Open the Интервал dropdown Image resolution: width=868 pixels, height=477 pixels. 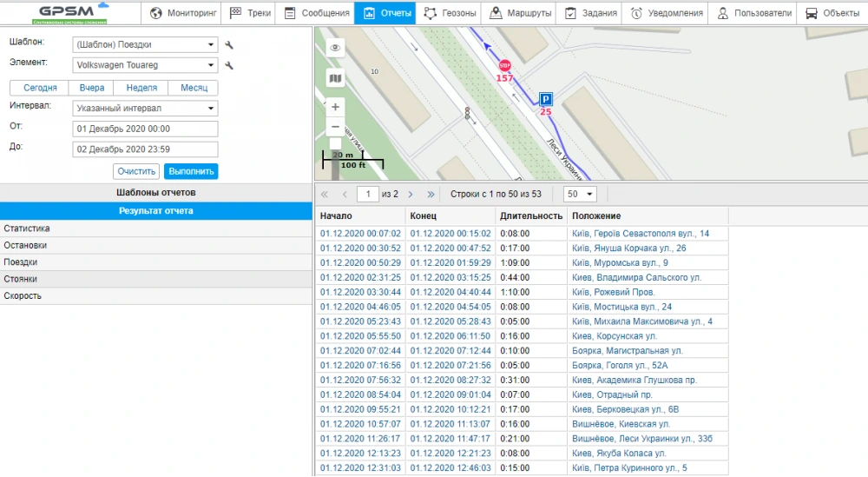(144, 109)
